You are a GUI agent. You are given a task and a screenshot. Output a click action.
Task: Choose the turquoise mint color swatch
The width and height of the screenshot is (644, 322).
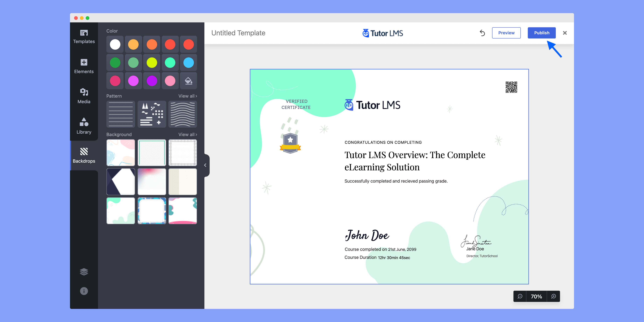click(x=170, y=63)
